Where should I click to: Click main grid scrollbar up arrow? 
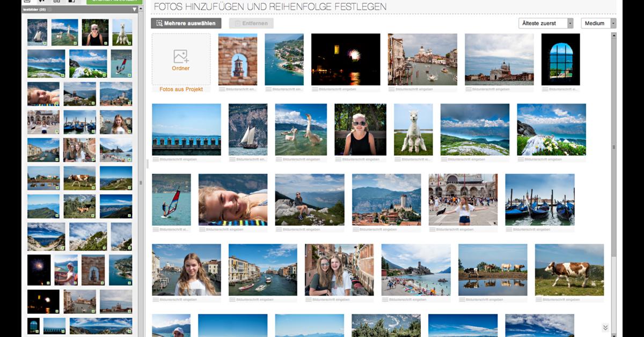[x=613, y=35]
